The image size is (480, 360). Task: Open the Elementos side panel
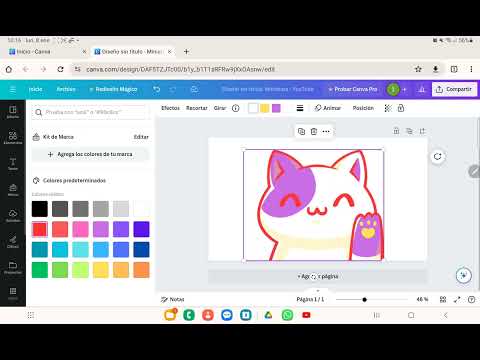13,138
